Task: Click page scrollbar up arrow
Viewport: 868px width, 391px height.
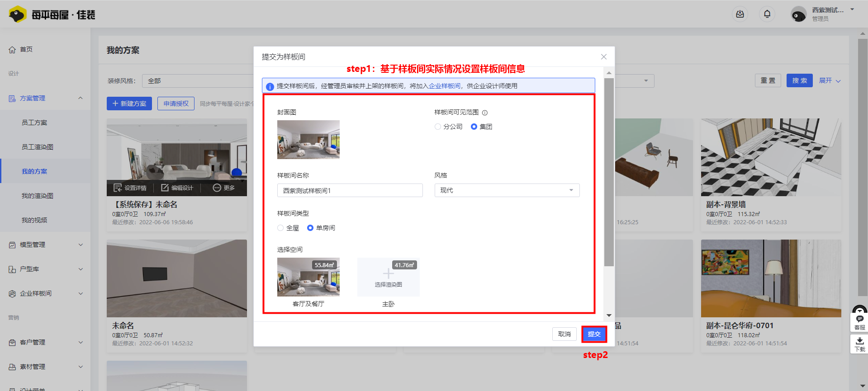Action: (863, 33)
